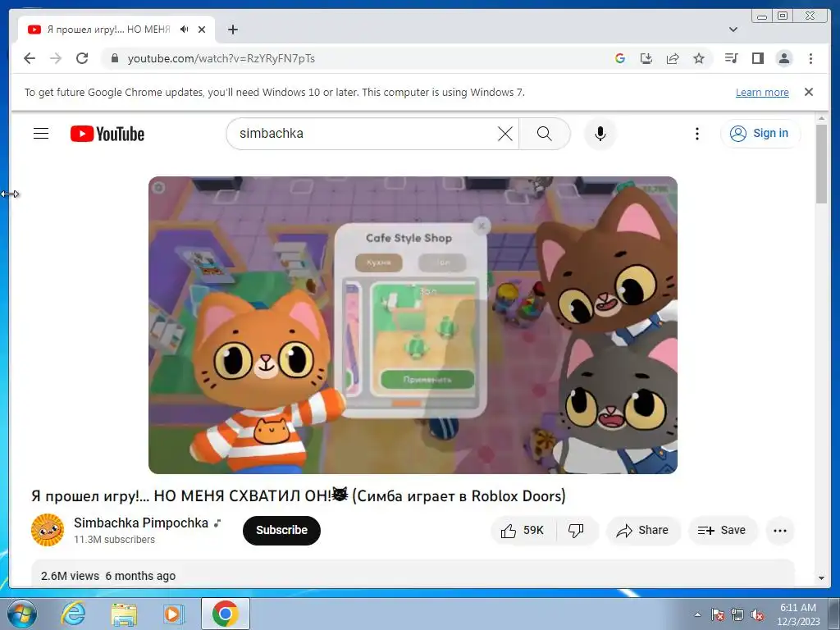
Task: Click the Share button
Action: point(643,531)
